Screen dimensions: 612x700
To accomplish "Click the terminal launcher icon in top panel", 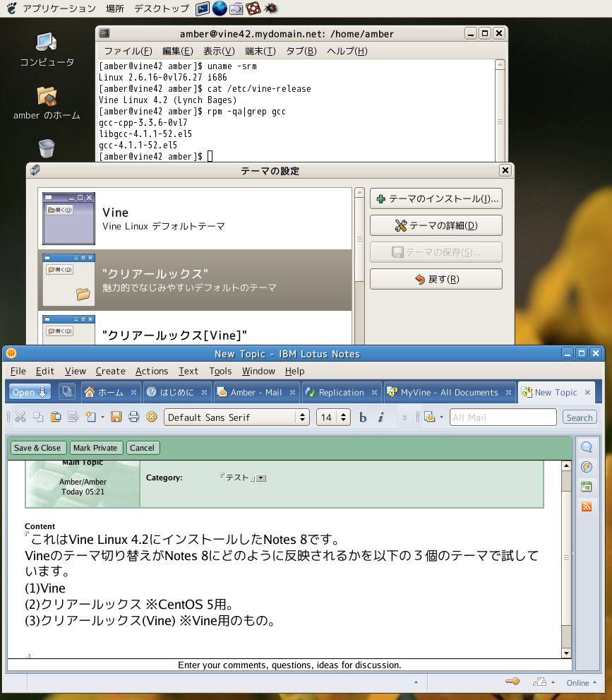I will click(203, 8).
